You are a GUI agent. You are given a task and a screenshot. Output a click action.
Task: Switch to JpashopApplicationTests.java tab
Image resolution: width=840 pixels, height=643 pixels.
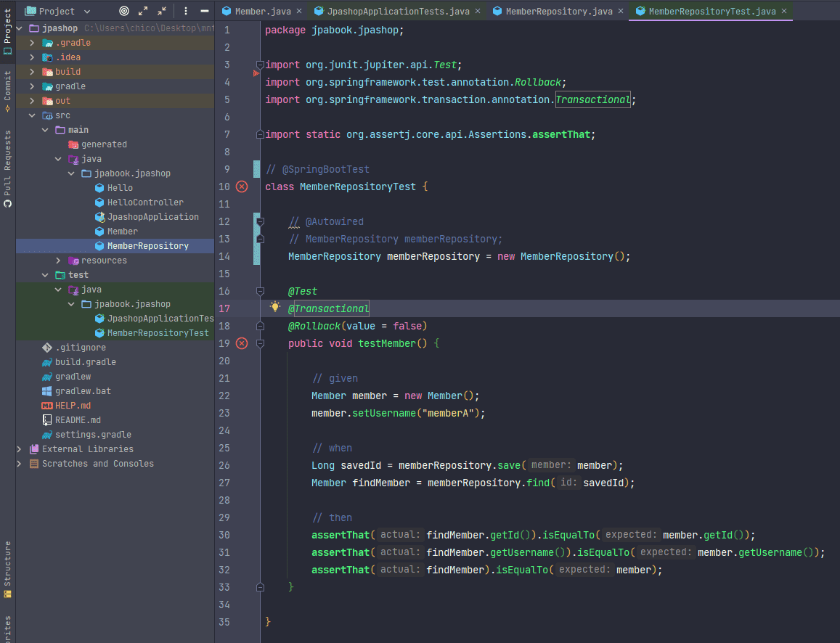pos(395,12)
